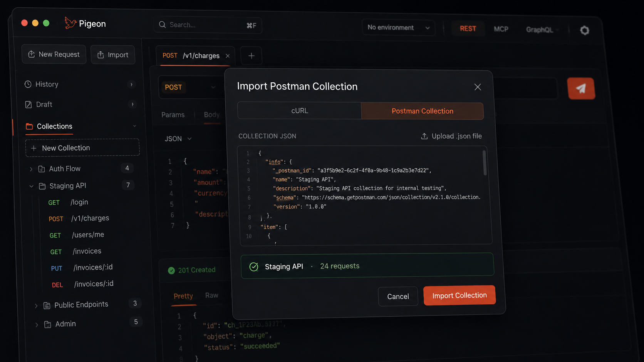Send request with paper plane button
Screen dimensions: 644x362
[x=581, y=88]
